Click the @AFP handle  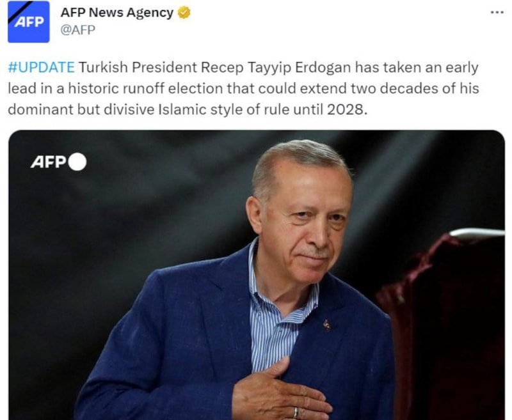[77, 29]
